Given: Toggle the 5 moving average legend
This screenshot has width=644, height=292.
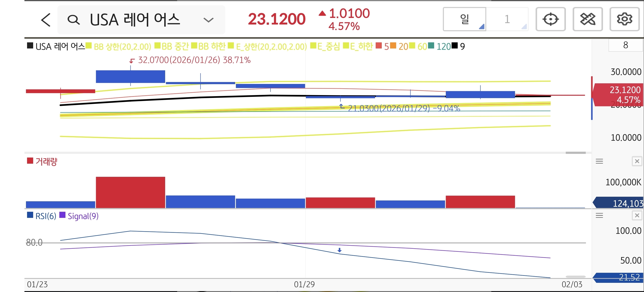Looking at the screenshot, I should point(386,47).
